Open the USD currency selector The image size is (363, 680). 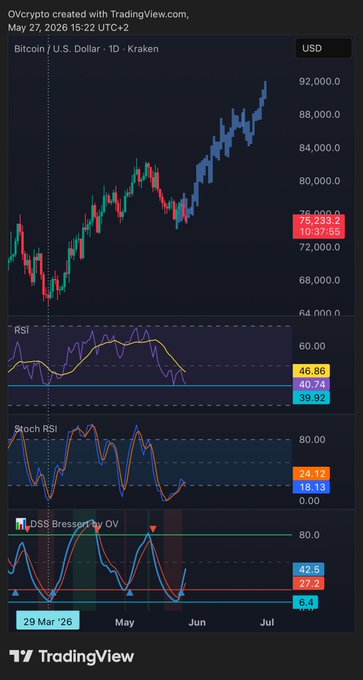[x=323, y=48]
